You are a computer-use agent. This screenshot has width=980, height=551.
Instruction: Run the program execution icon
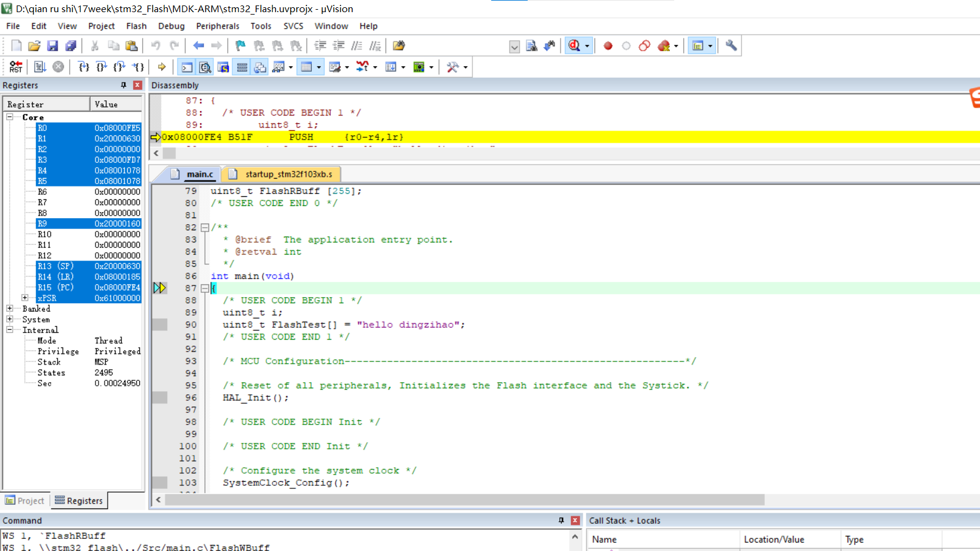point(40,67)
